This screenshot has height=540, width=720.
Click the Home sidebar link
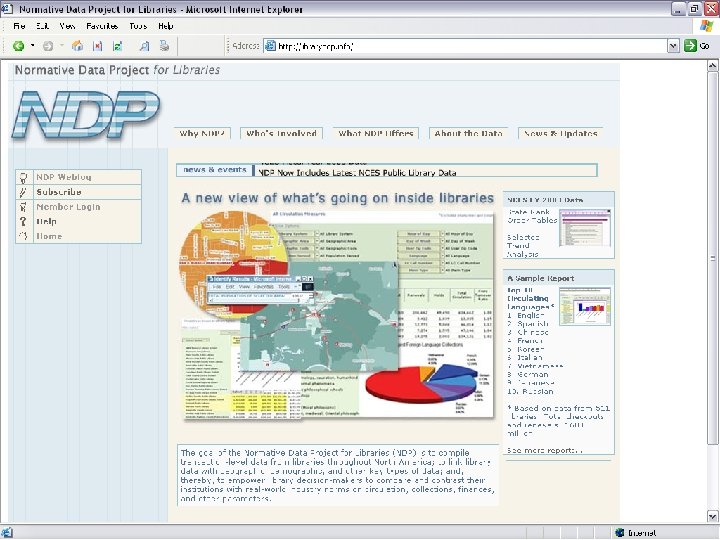click(x=49, y=236)
